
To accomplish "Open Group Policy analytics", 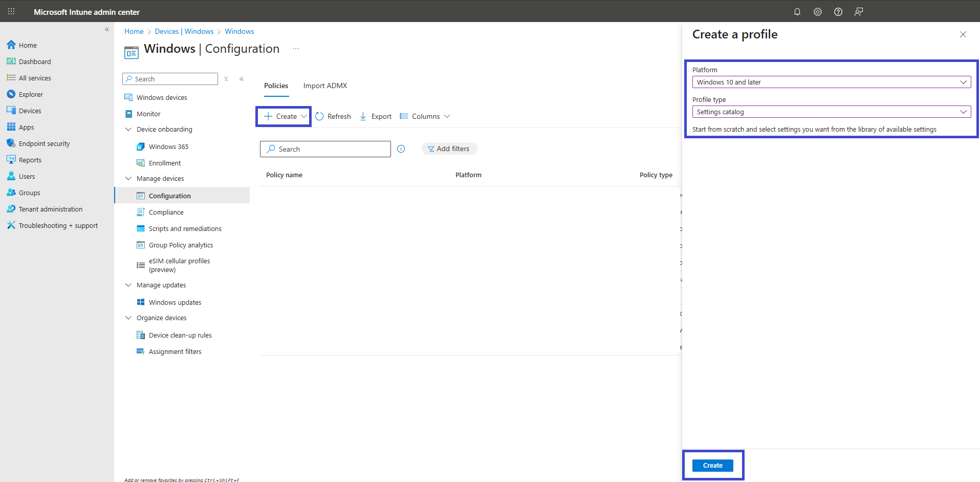I will (181, 244).
